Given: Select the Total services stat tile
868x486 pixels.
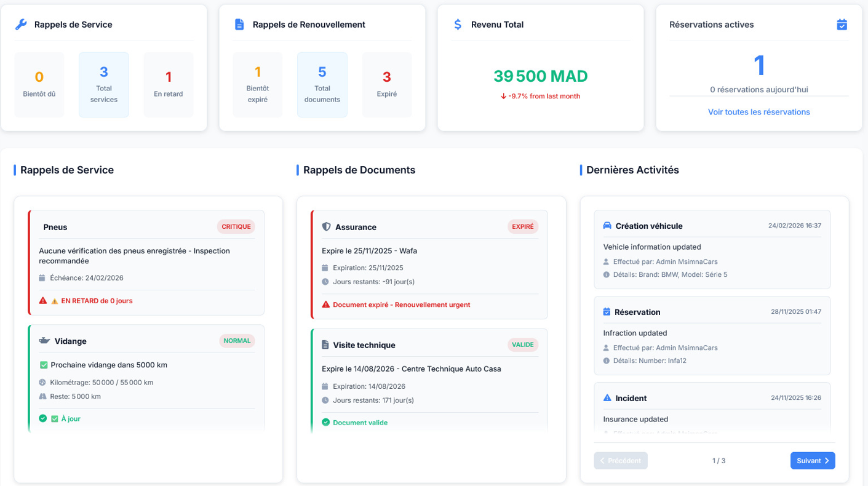Looking at the screenshot, I should pyautogui.click(x=104, y=85).
